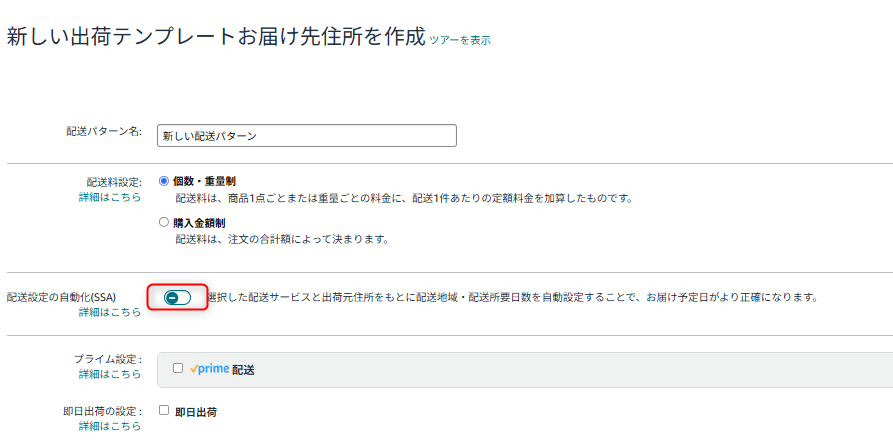Select the 購入金額制 radio button
Screen dimensions: 893x448
164,223
